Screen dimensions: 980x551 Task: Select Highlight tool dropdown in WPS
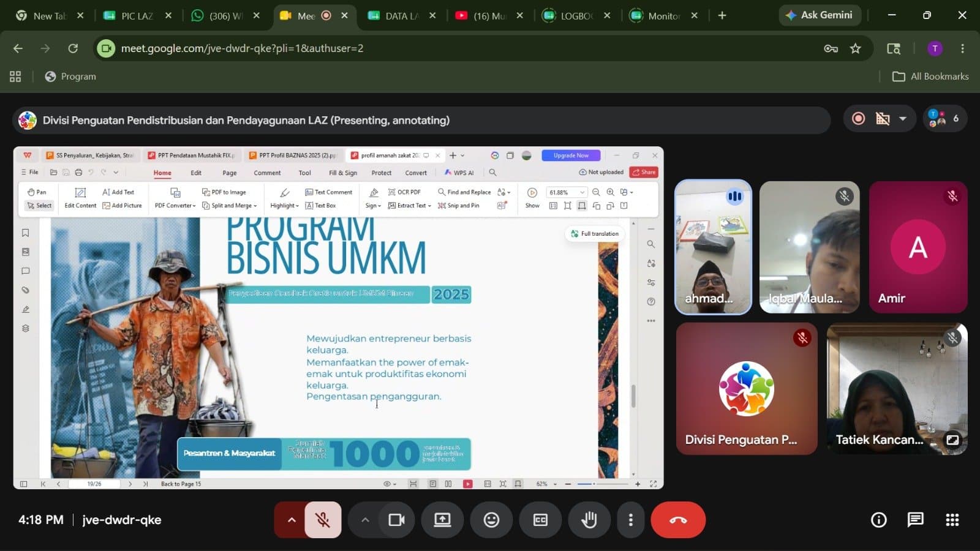tap(284, 198)
